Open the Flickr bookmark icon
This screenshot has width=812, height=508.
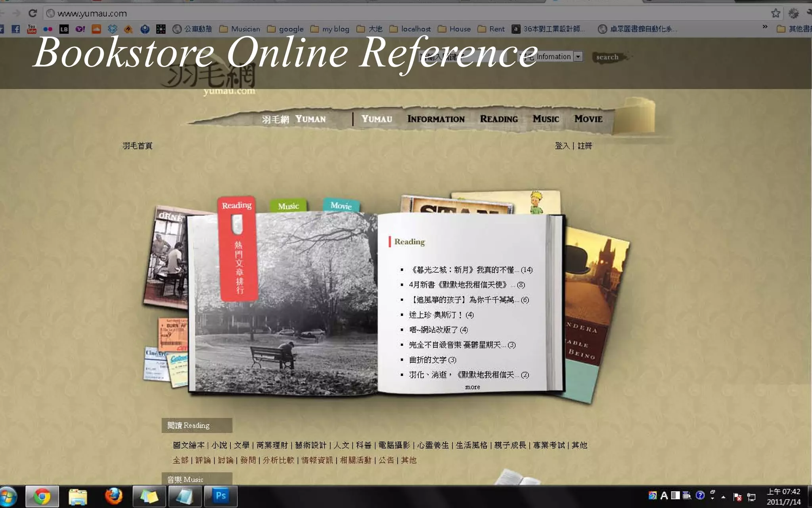click(48, 29)
